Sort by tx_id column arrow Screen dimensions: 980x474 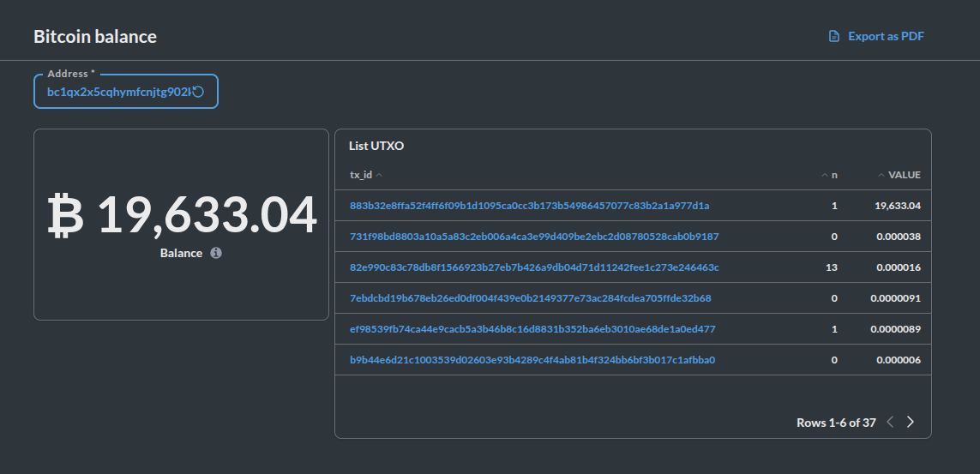[379, 175]
